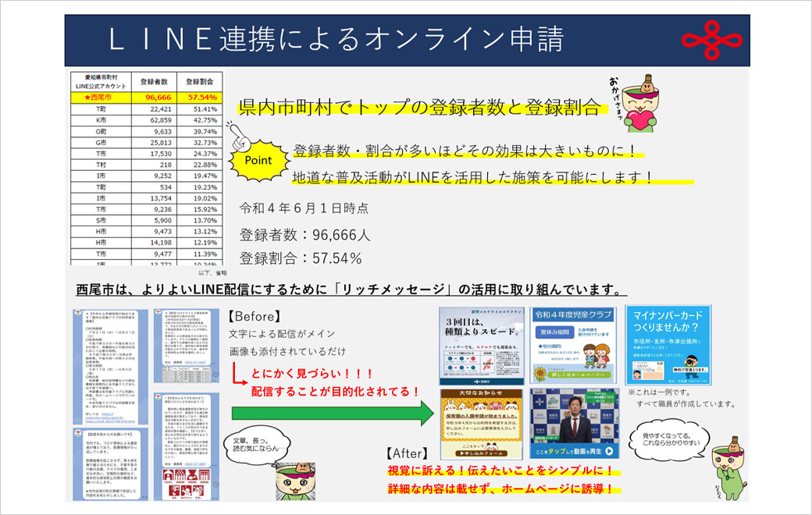This screenshot has width=812, height=515.
Task: Click the 申し込みフォーム button in 大切なお知らせ
Action: [481, 453]
